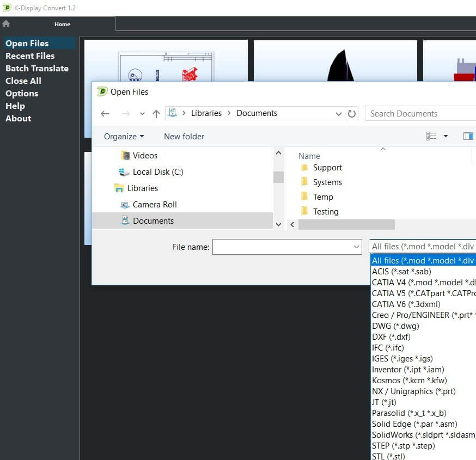The image size is (476, 460).
Task: Choose Kosmos (*.kcm *.kfw) filter
Action: tap(410, 381)
